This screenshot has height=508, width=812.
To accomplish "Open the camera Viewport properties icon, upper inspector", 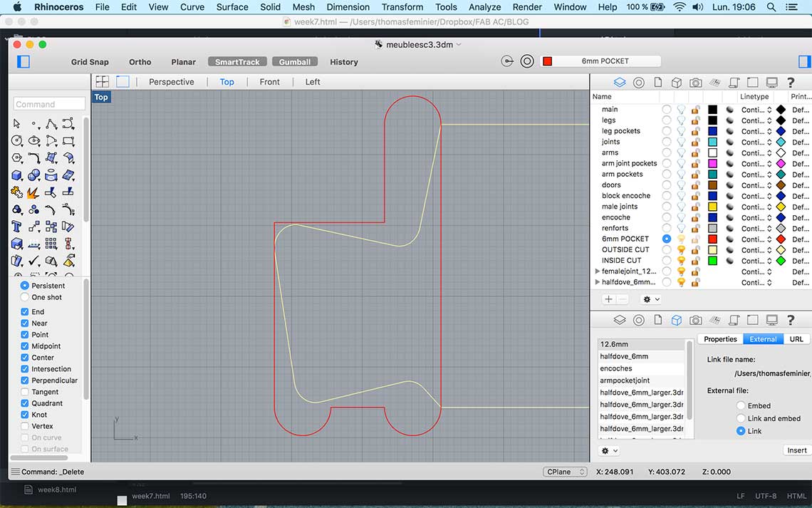I will coord(695,83).
